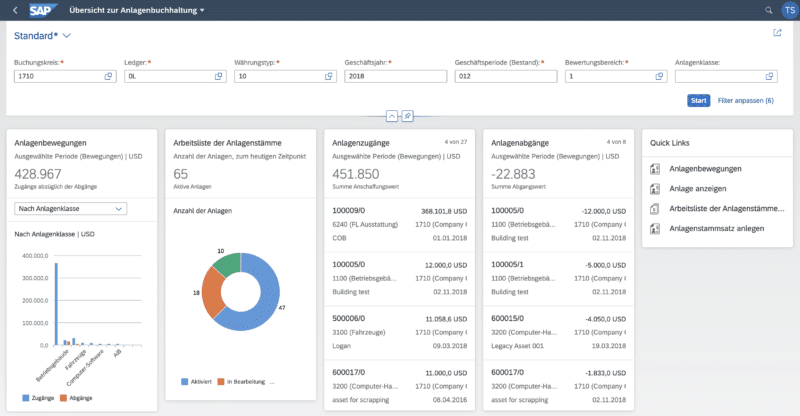Open value help for Währungstyp field
800x416 pixels.
(x=329, y=76)
